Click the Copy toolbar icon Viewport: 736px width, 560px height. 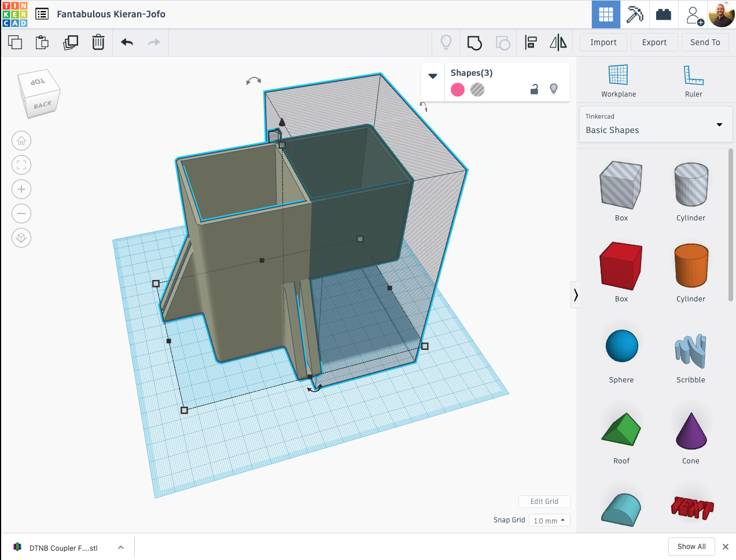pos(15,42)
